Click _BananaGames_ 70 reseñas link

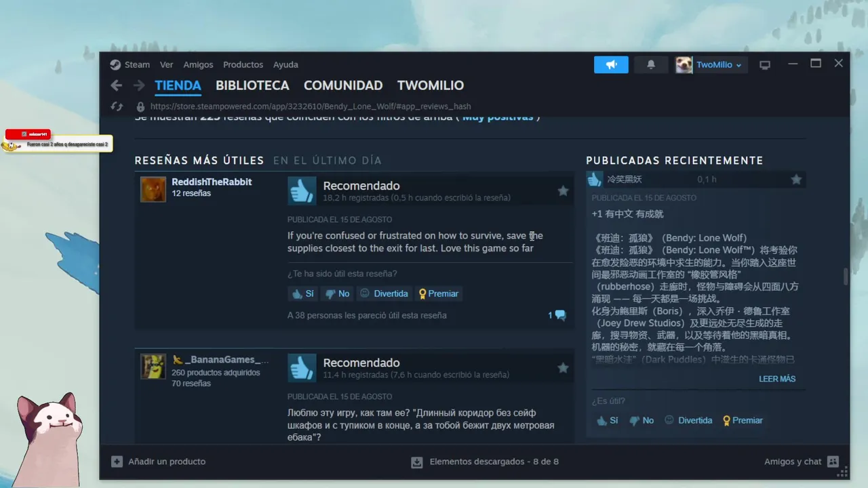[191, 384]
